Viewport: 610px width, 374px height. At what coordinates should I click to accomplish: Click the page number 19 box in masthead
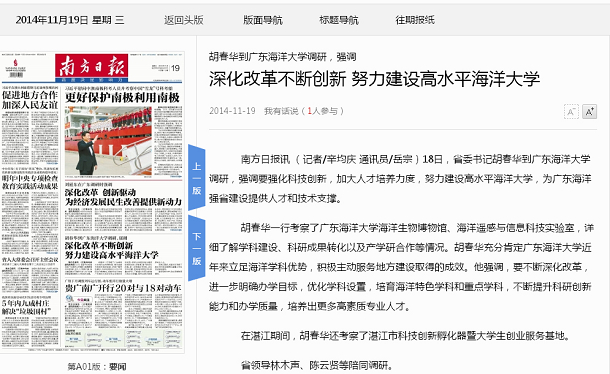(x=175, y=68)
